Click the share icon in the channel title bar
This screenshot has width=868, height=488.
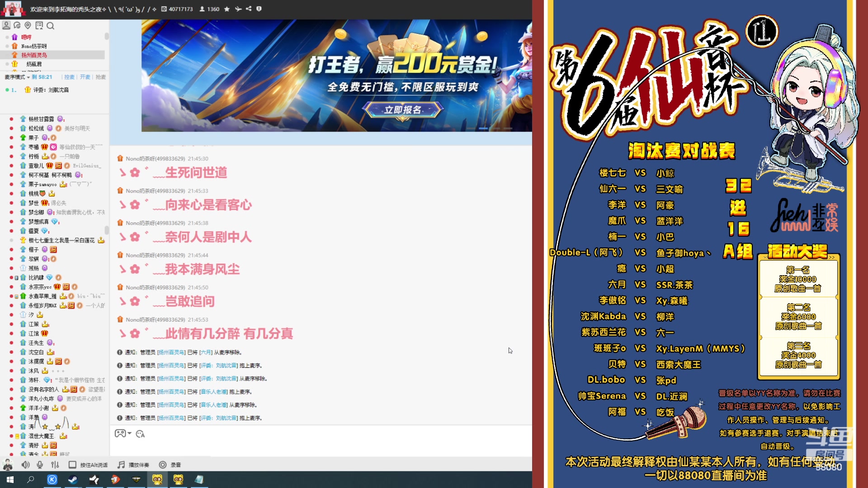[x=248, y=9]
